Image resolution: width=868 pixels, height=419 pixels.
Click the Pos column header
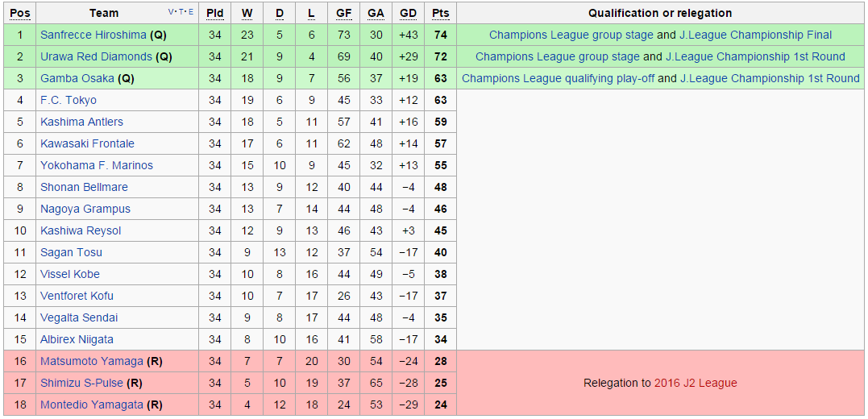coord(20,13)
